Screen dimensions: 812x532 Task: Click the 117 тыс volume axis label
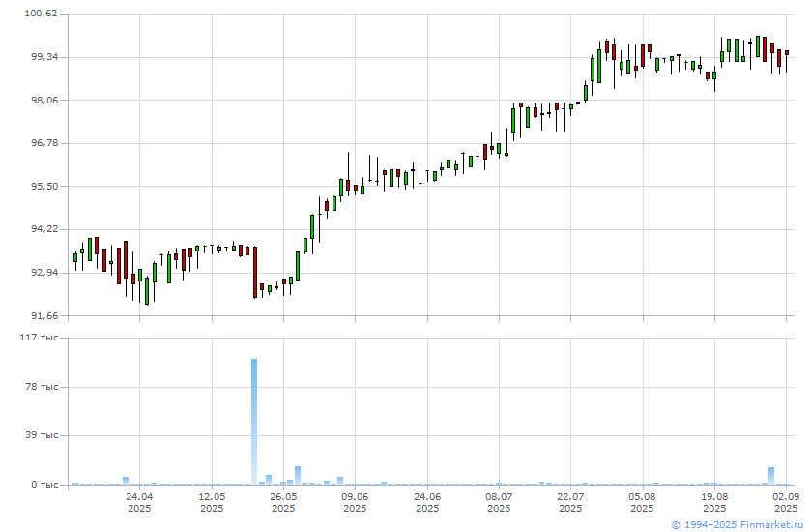40,338
